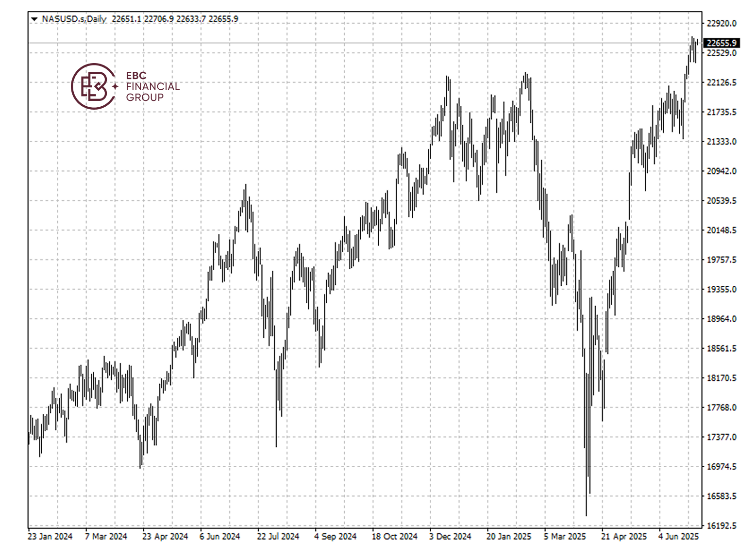
Task: Click the 17377.0 price axis label
Action: pyautogui.click(x=721, y=437)
